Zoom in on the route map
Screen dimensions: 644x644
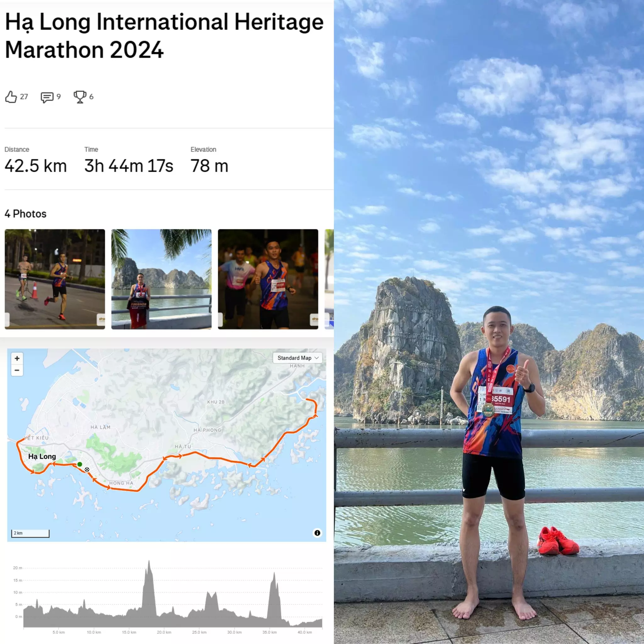pos(17,358)
